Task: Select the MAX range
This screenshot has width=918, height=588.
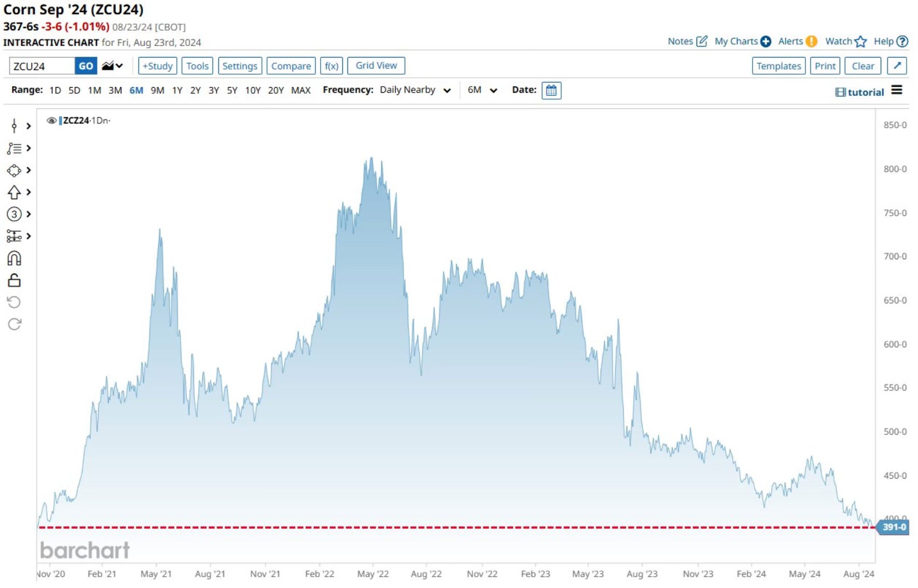Action: pos(301,90)
